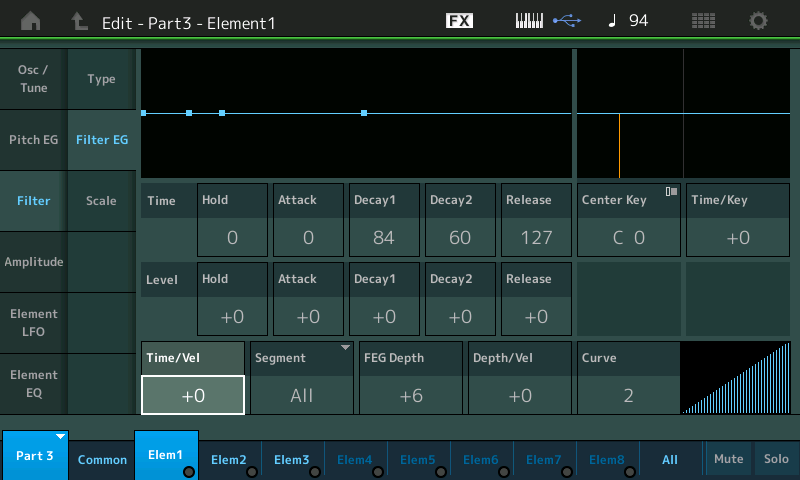Switch to the Amplitude tab
The height and width of the screenshot is (480, 800).
[x=34, y=262]
